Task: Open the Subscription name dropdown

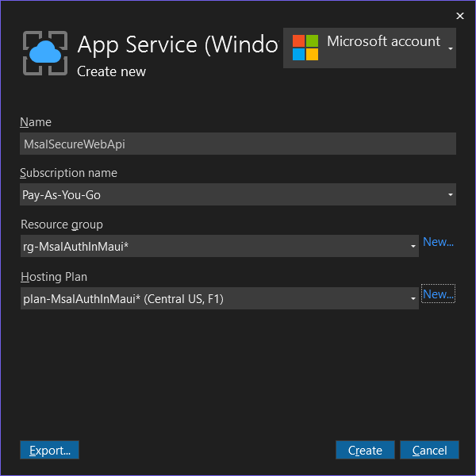Action: point(238,194)
